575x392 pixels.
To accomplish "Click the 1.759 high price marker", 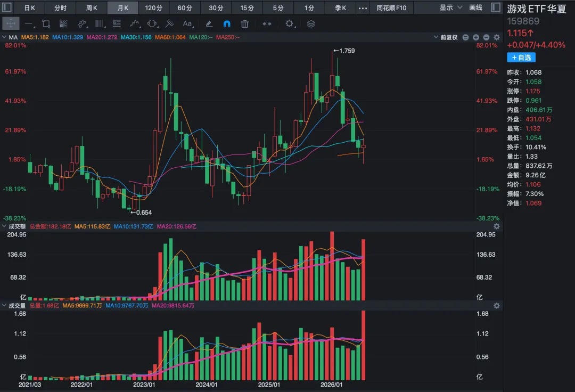I will 344,51.
